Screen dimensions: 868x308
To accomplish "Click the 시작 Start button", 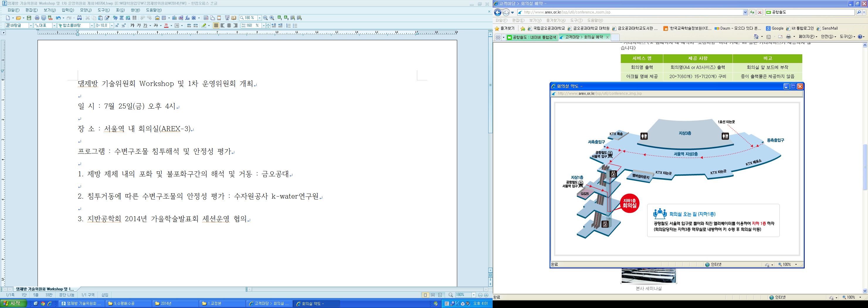I will [12, 304].
